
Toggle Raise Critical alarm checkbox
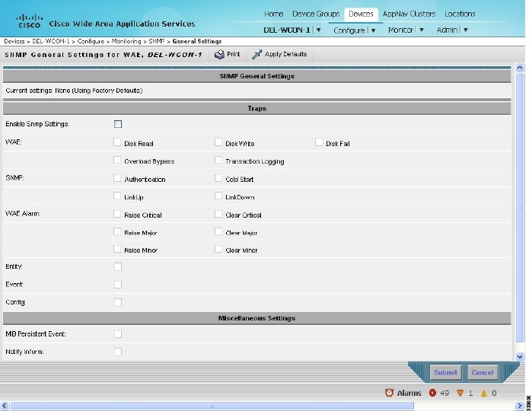pyautogui.click(x=117, y=214)
